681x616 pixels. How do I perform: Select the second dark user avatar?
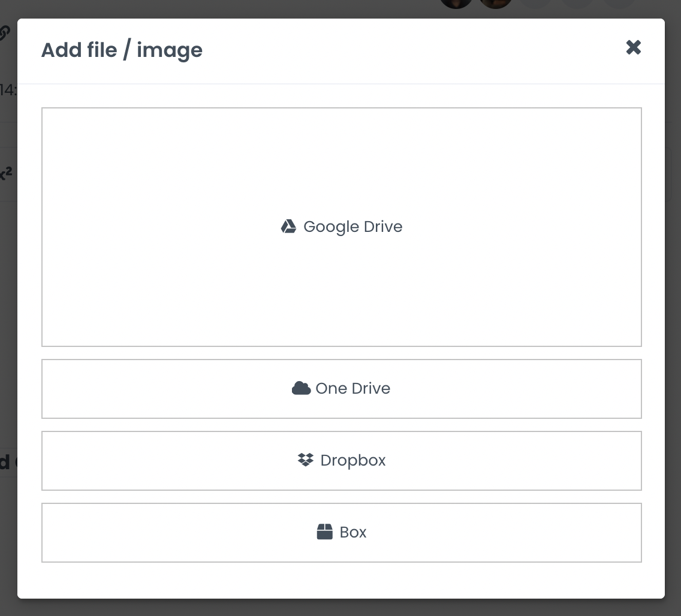[496, 4]
